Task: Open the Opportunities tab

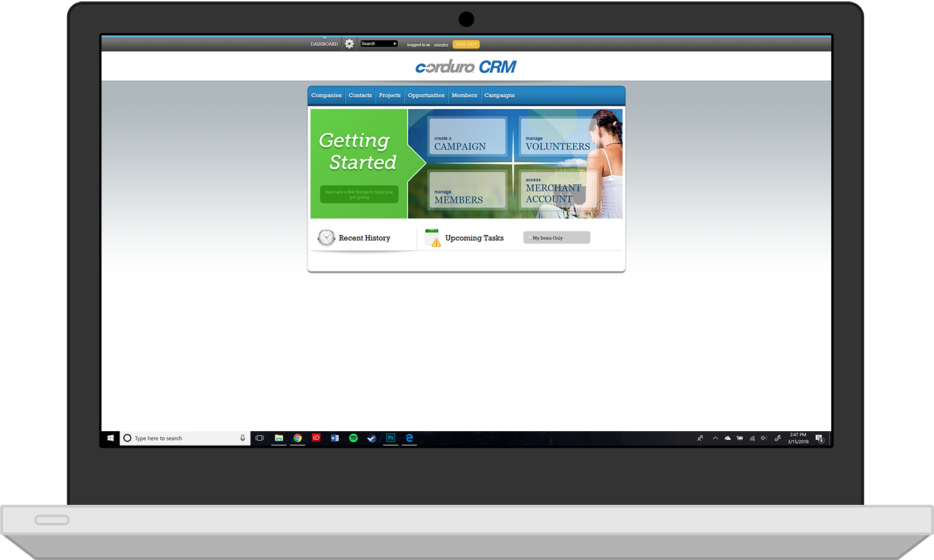Action: (426, 95)
